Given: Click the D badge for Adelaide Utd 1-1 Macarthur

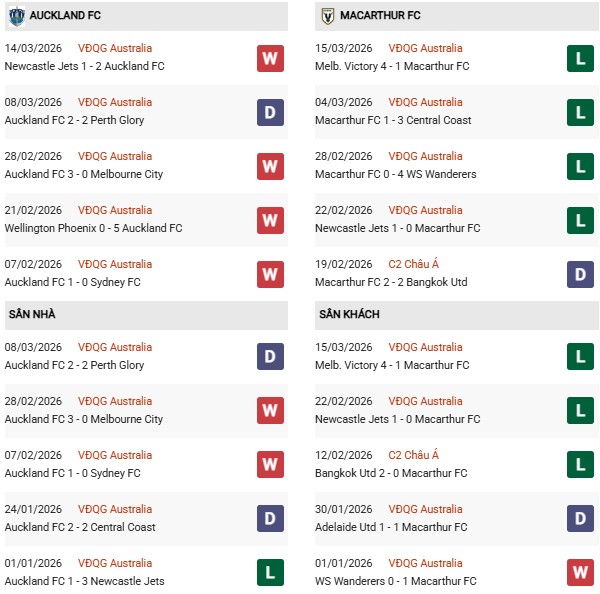Looking at the screenshot, I should [x=580, y=519].
